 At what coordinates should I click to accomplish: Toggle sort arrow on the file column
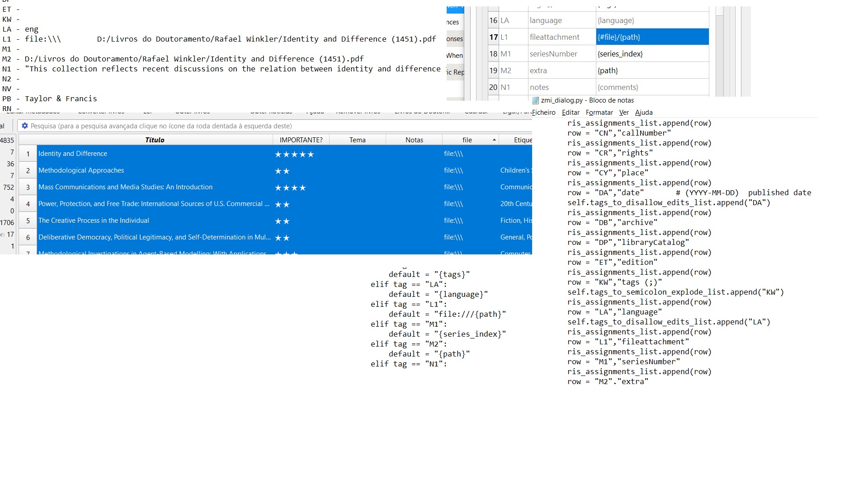(x=494, y=140)
